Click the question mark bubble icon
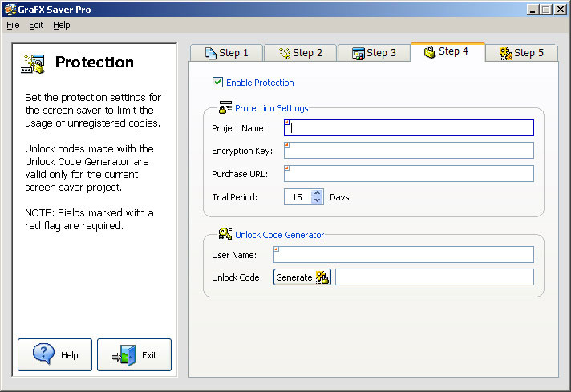This screenshot has width=571, height=392. [43, 353]
